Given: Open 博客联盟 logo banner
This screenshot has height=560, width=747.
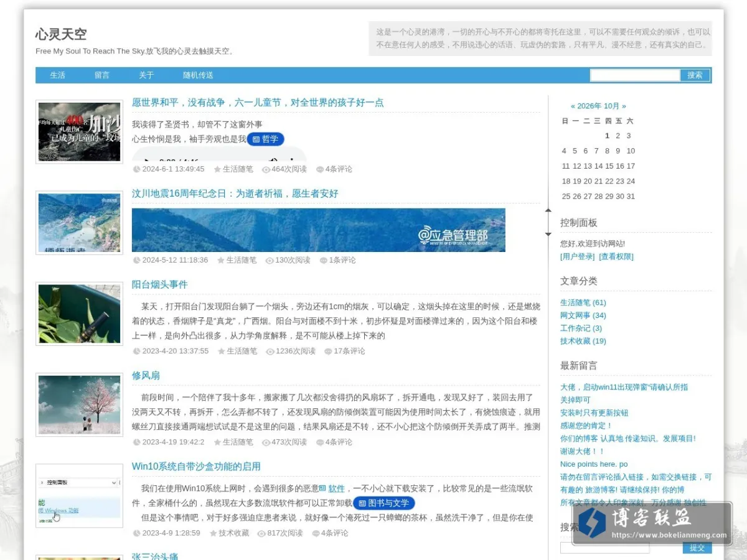Looking at the screenshot, I should [x=652, y=523].
